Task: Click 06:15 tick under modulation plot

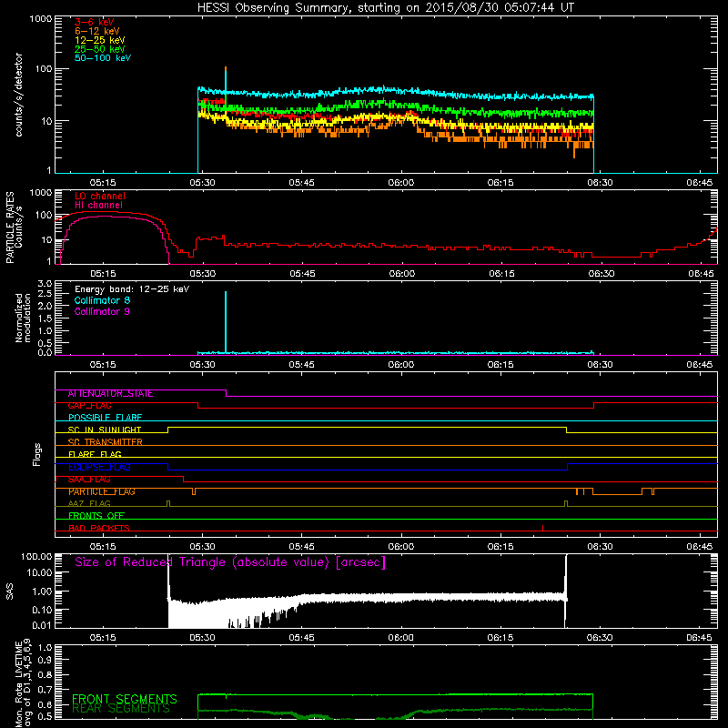Action: (x=500, y=365)
